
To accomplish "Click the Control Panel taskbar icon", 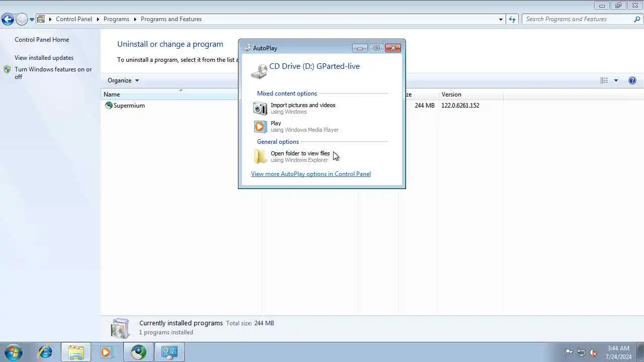I will (170, 352).
